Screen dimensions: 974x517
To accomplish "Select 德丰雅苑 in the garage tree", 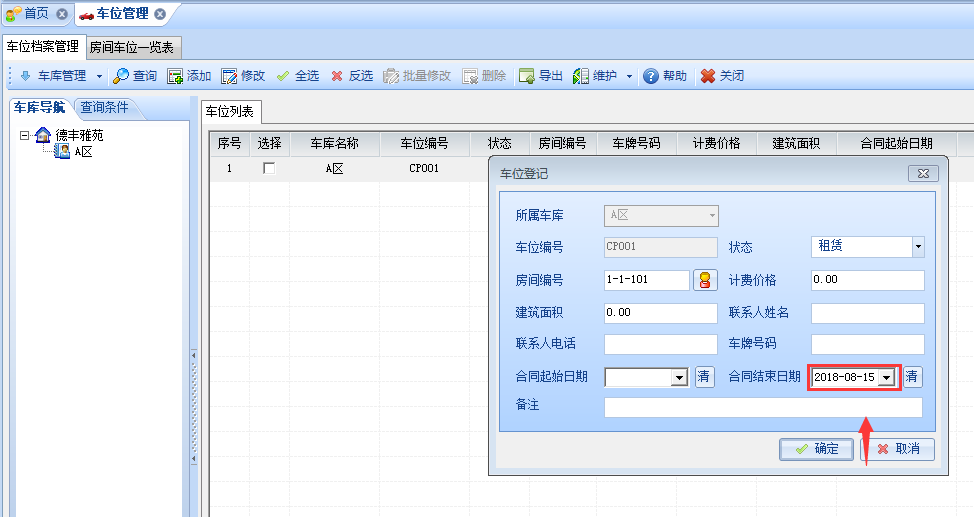I will [79, 135].
